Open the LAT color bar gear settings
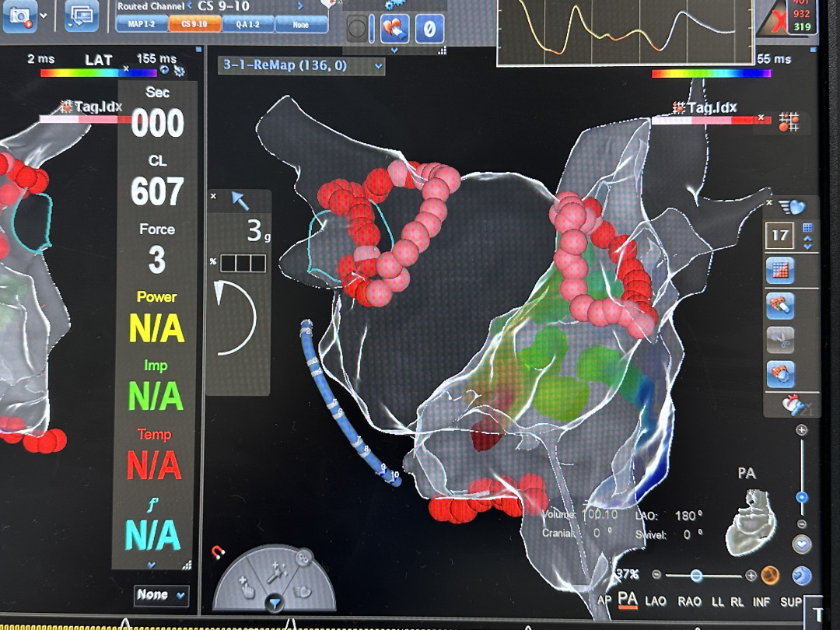This screenshot has width=840, height=630. coord(180,71)
